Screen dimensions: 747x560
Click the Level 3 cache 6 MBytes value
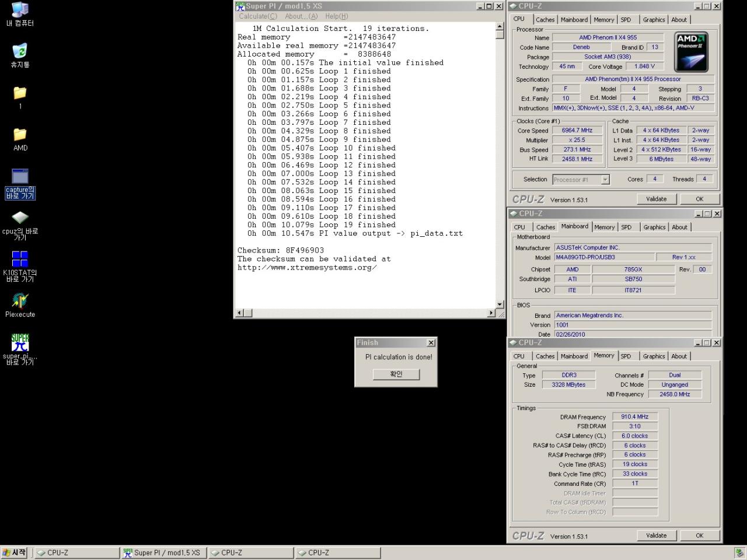(x=662, y=159)
